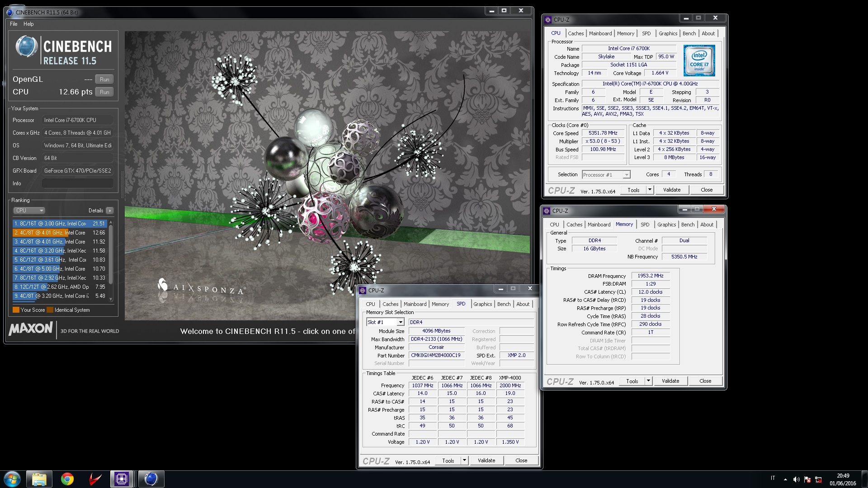Click Tools button in CPU-Z CPU window

tap(633, 190)
